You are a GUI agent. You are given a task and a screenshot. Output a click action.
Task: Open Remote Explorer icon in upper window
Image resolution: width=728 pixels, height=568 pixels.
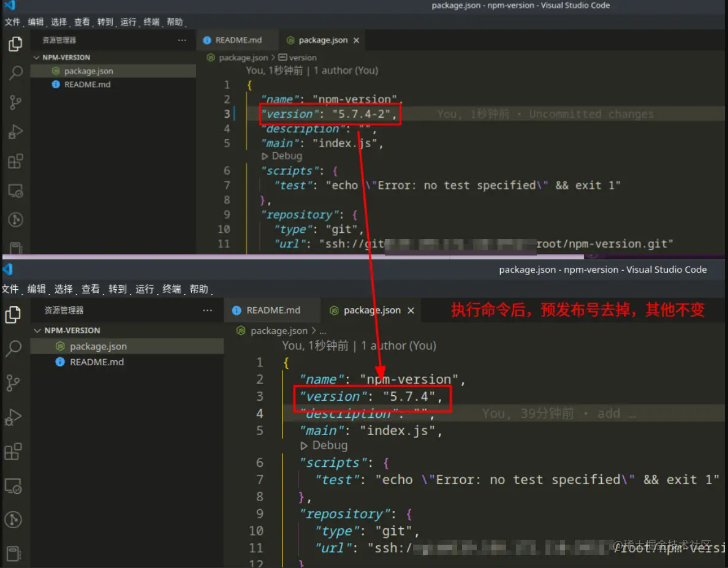[15, 191]
